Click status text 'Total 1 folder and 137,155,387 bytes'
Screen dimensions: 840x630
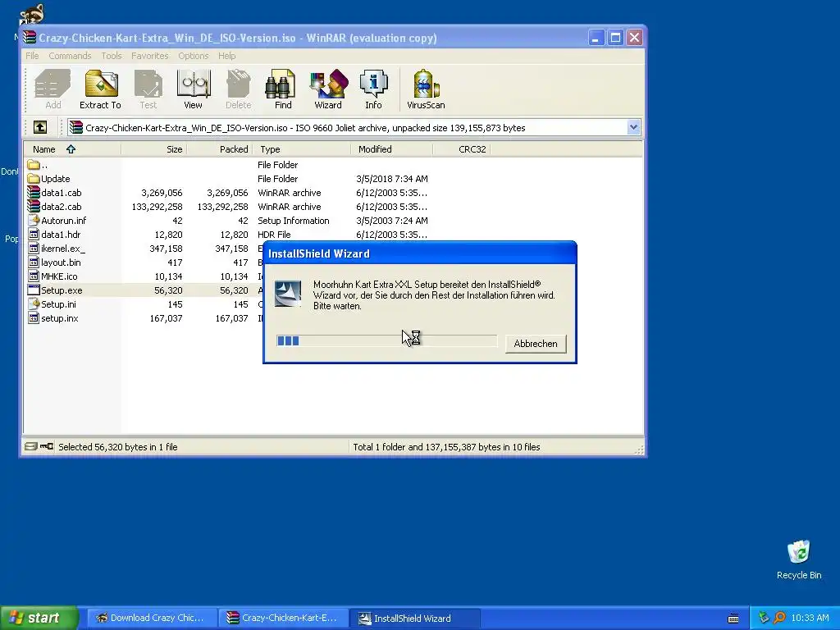point(446,447)
